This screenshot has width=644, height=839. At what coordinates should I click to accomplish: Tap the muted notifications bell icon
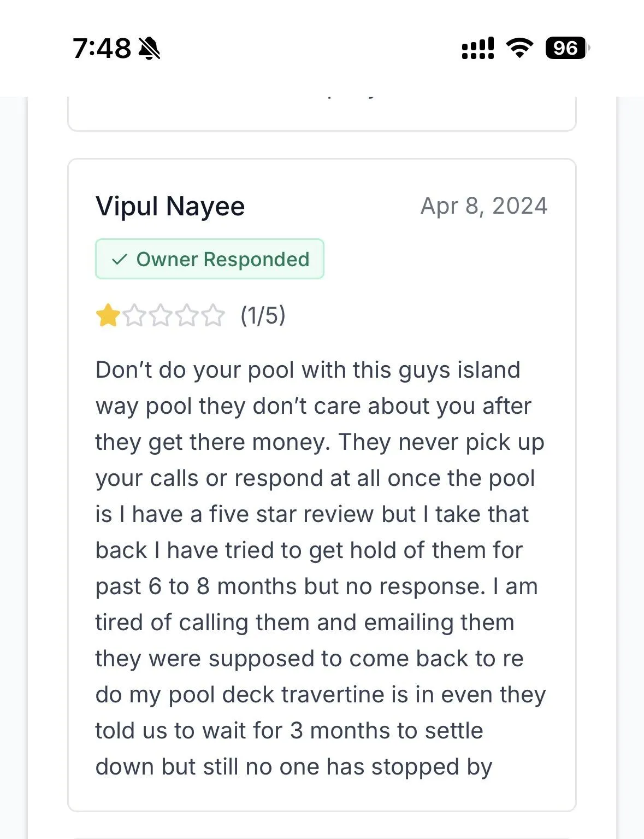coord(149,49)
